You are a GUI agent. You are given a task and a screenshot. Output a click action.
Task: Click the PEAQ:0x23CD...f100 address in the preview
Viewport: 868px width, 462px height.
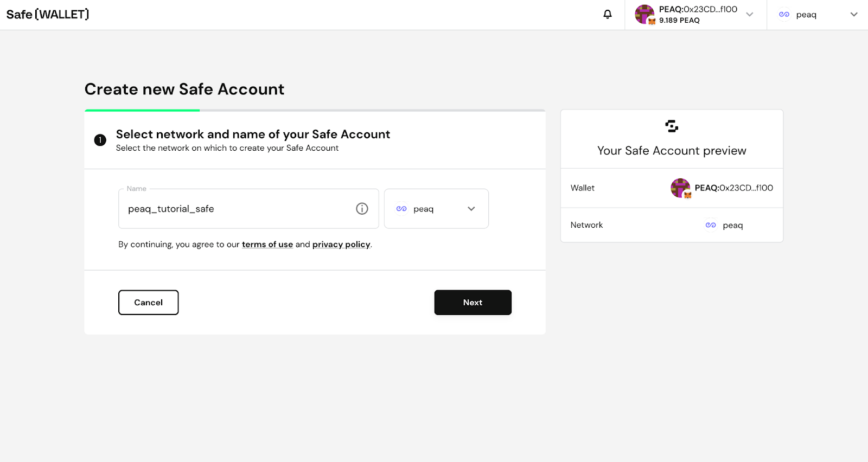735,188
